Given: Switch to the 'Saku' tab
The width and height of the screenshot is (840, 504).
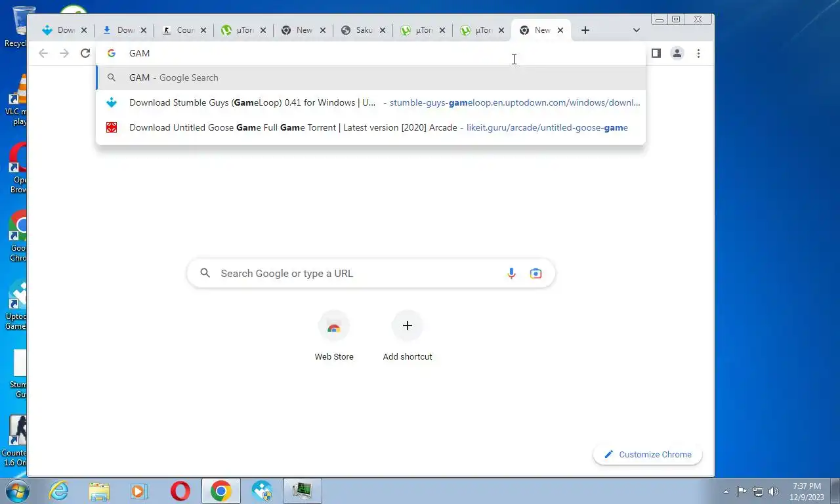Looking at the screenshot, I should [363, 30].
